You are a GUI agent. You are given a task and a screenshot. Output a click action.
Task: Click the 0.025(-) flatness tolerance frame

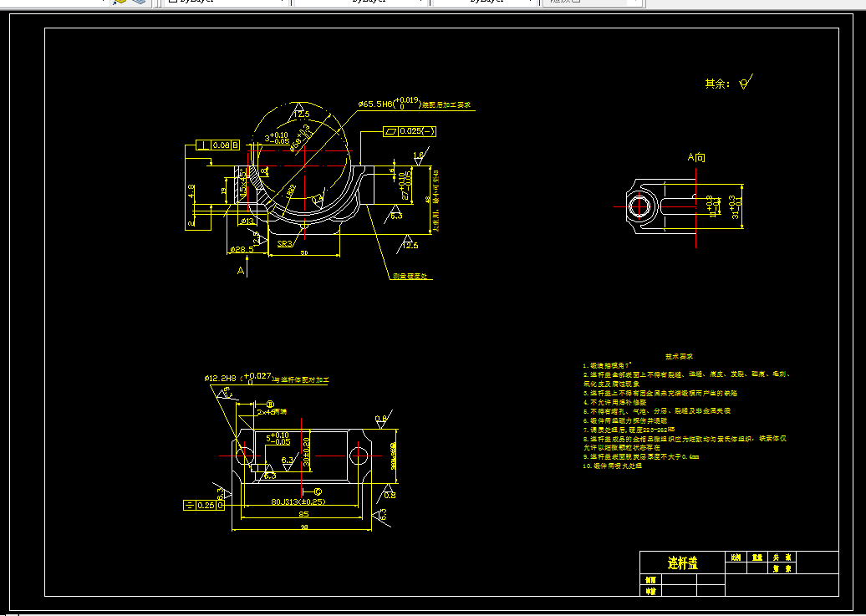(x=410, y=131)
